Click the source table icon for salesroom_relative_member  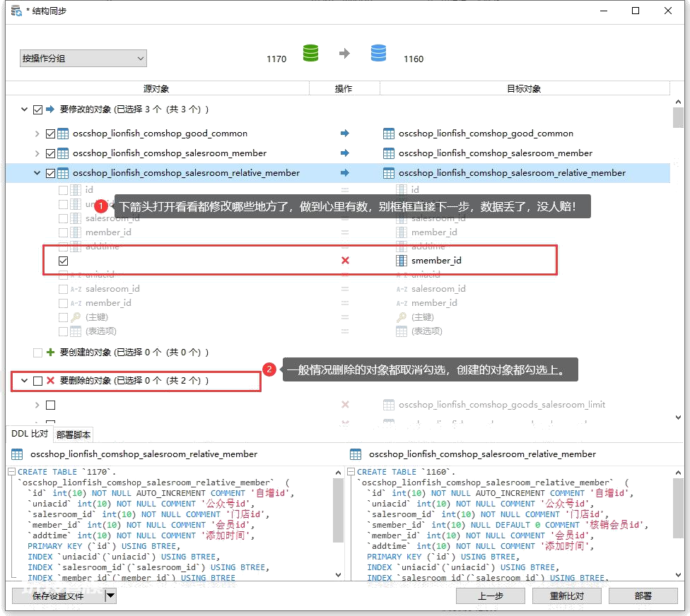pos(63,173)
